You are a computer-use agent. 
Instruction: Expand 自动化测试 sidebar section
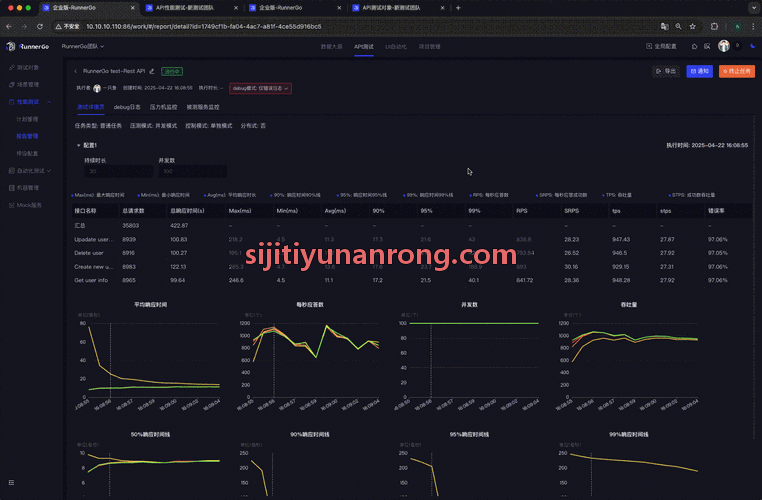(x=49, y=171)
